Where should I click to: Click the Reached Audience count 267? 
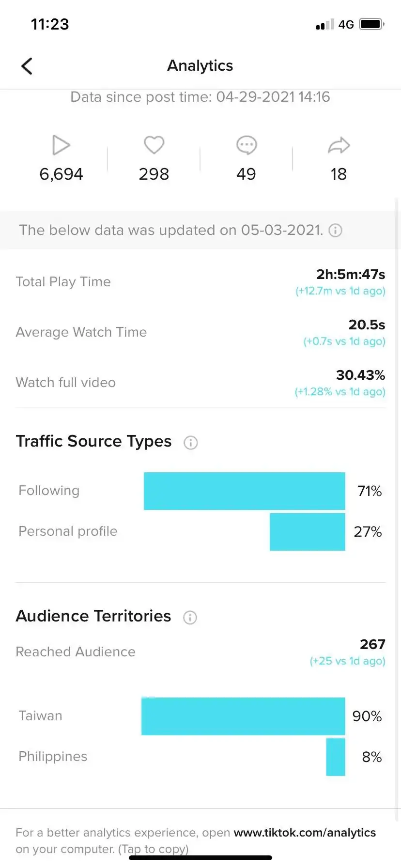coord(372,644)
